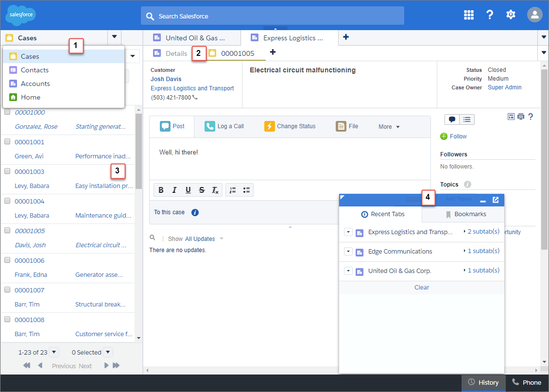This screenshot has height=392, width=549.
Task: Open Setup gear icon
Action: pyautogui.click(x=511, y=15)
